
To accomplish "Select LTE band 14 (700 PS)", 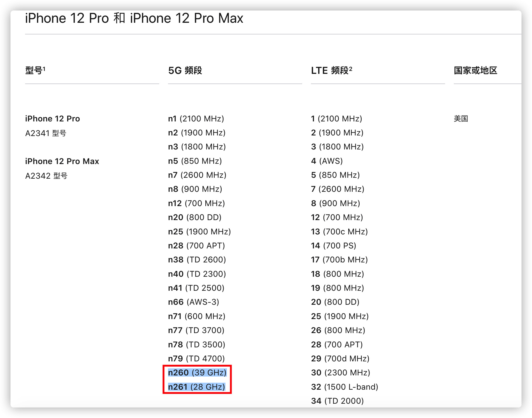I will coord(334,245).
